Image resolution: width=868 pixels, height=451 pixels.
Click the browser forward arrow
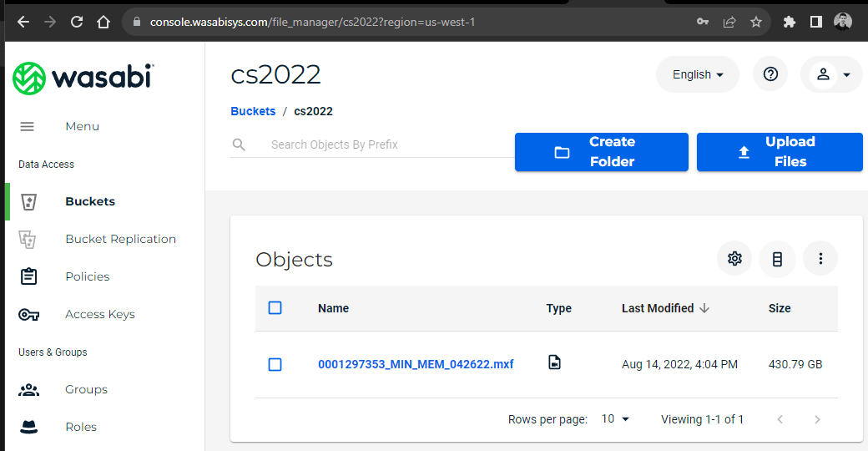(50, 23)
